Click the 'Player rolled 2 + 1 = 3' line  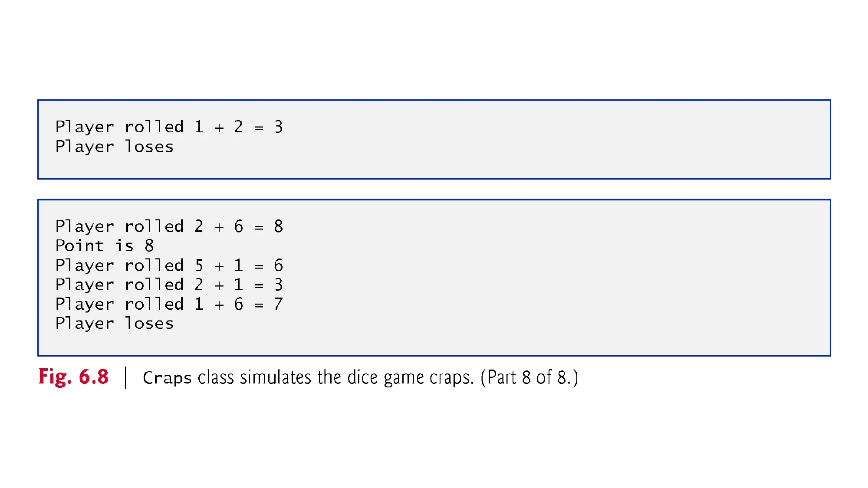(x=169, y=285)
